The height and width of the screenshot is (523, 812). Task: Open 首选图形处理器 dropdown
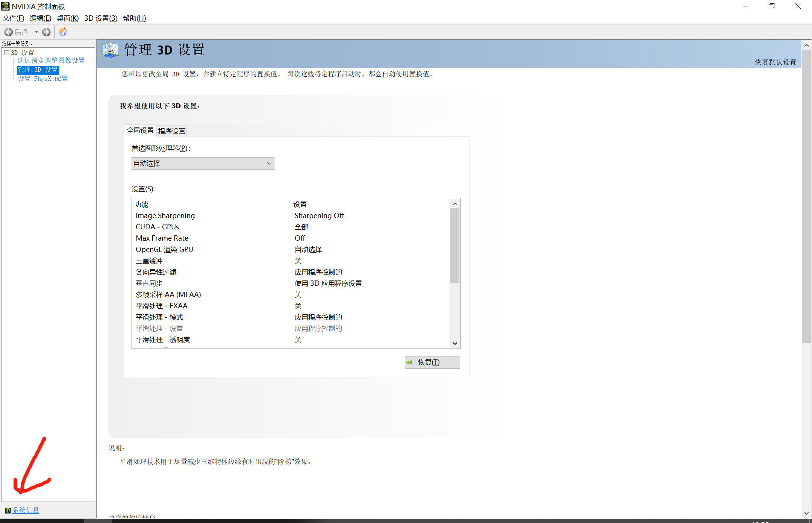point(203,163)
